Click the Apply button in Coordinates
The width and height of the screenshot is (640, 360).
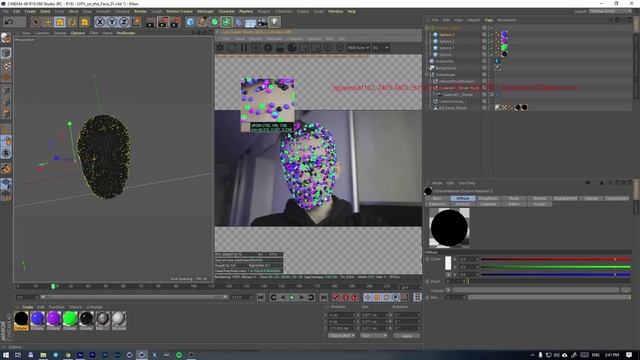tap(407, 336)
